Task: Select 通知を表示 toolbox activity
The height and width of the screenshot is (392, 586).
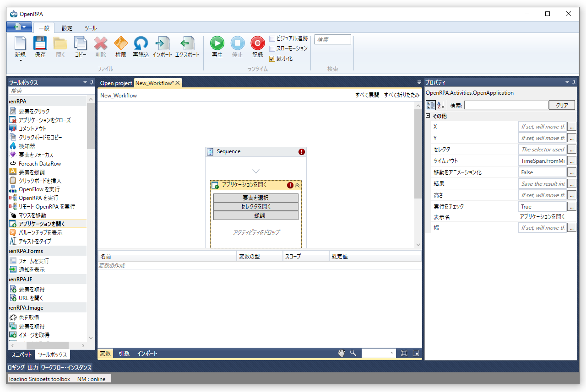Action: click(32, 269)
